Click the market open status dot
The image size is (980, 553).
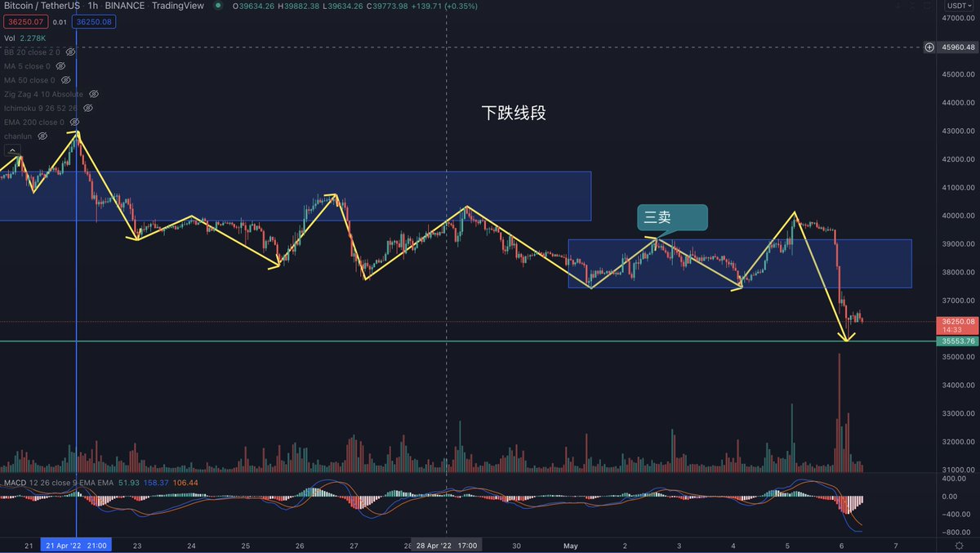click(x=217, y=6)
